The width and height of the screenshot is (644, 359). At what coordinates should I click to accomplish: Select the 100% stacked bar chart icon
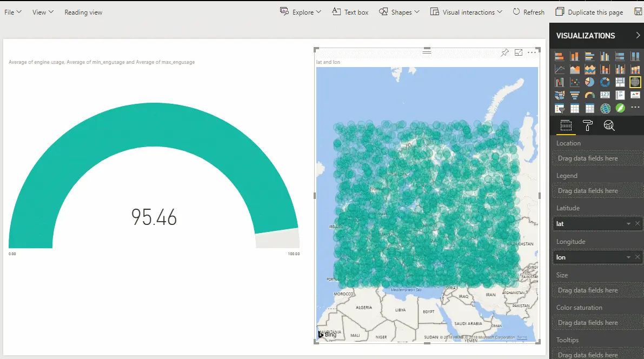click(x=620, y=56)
